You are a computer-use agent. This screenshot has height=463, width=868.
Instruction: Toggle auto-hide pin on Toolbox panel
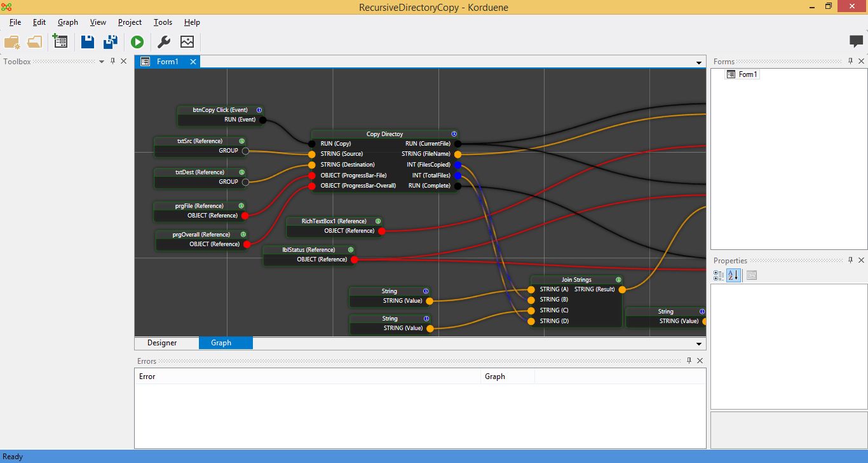click(x=112, y=61)
